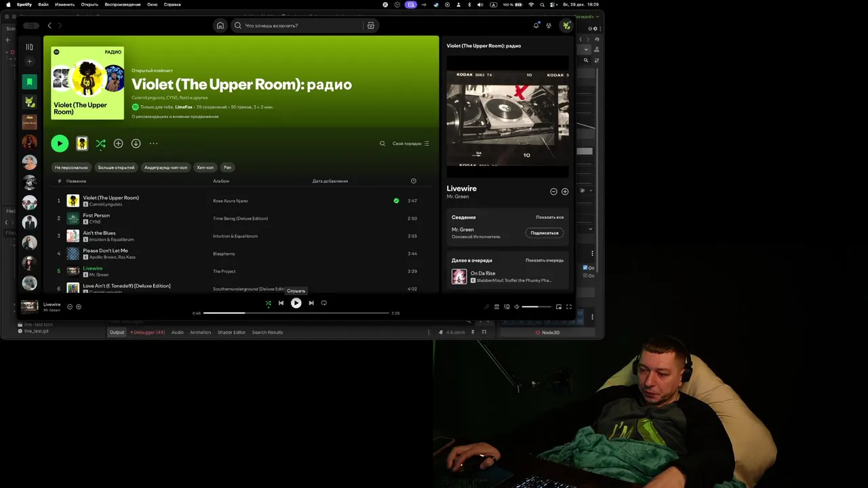Click the create plus icon in sidebar
Screen dimensions: 868x488
coord(29,62)
